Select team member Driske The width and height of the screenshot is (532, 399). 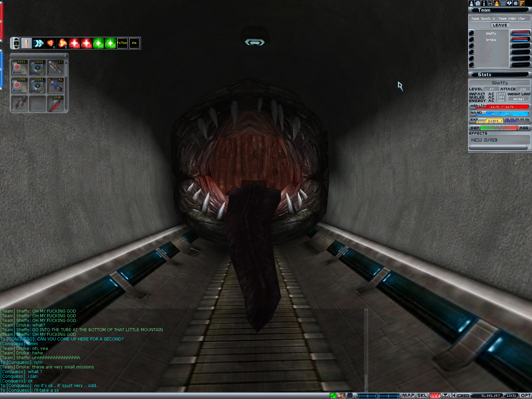[491, 40]
